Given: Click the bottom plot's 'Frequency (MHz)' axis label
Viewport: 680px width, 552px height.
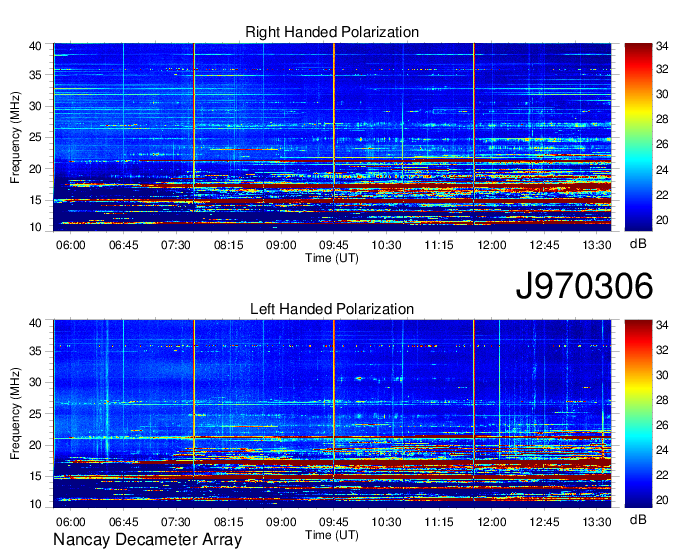Looking at the screenshot, I should tap(15, 414).
